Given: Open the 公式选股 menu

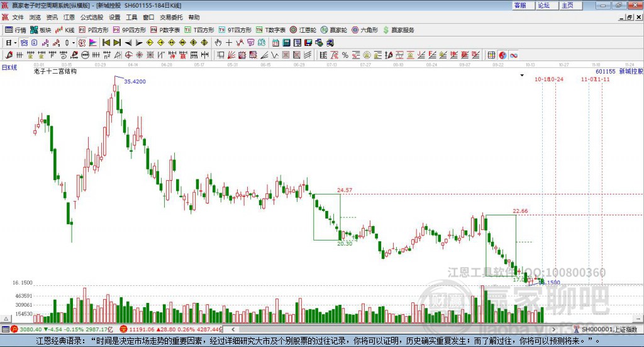Looking at the screenshot, I should pyautogui.click(x=92, y=17).
